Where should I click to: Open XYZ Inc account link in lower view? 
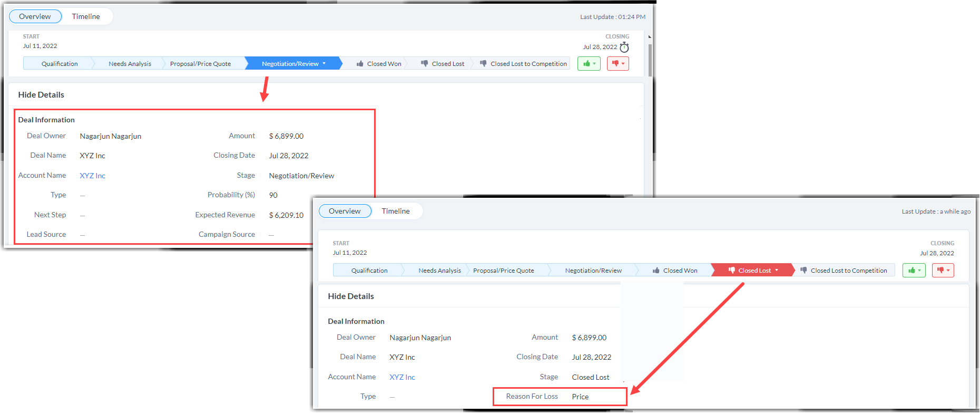tap(403, 377)
